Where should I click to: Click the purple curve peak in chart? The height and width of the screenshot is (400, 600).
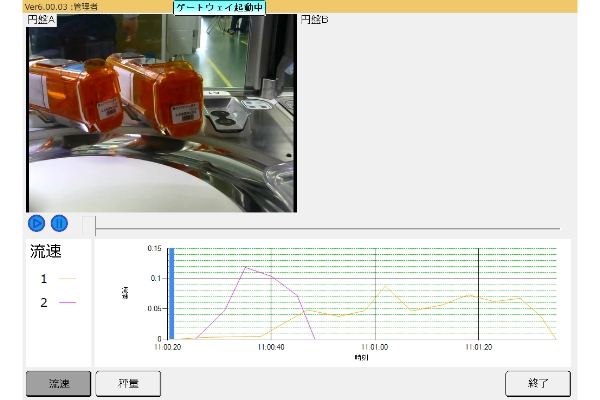(x=245, y=267)
